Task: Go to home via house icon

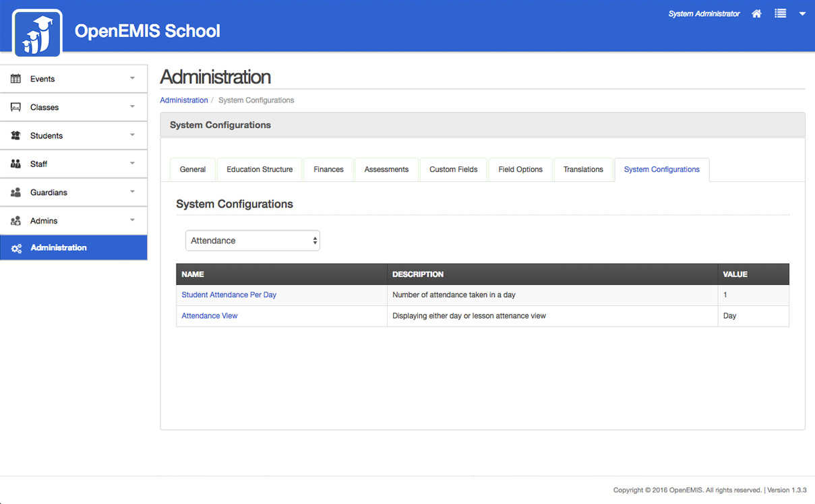Action: coord(756,13)
